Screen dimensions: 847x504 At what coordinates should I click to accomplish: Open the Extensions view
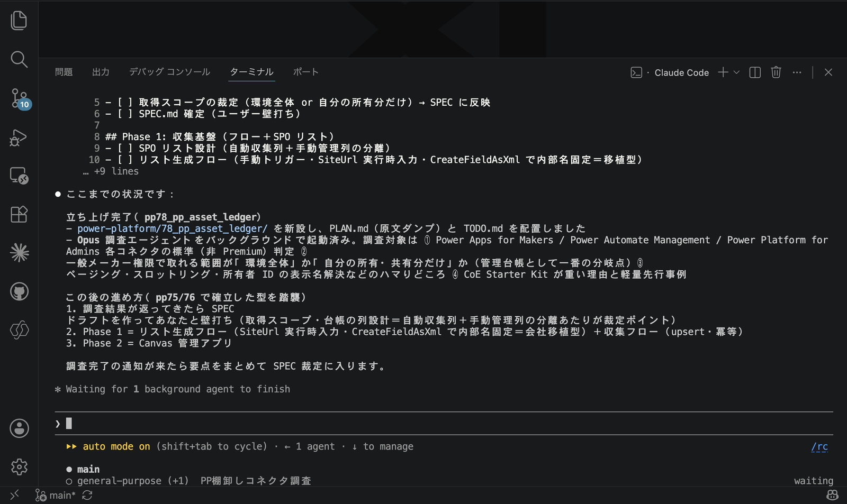(x=19, y=214)
